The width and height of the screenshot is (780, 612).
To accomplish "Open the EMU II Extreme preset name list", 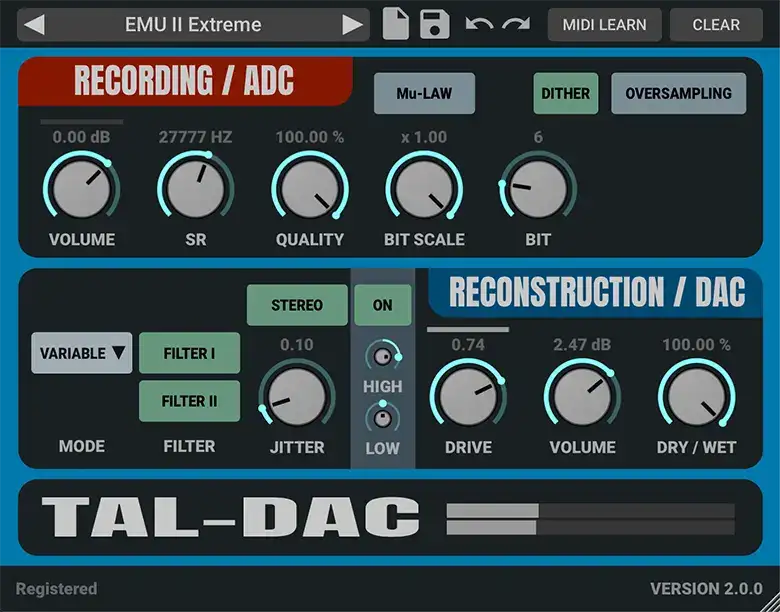I will 193,24.
